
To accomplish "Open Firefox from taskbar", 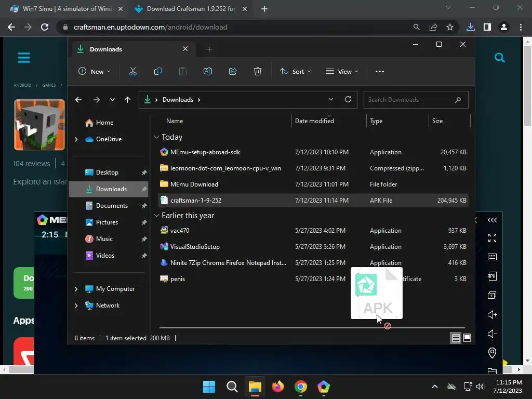I will (x=278, y=387).
